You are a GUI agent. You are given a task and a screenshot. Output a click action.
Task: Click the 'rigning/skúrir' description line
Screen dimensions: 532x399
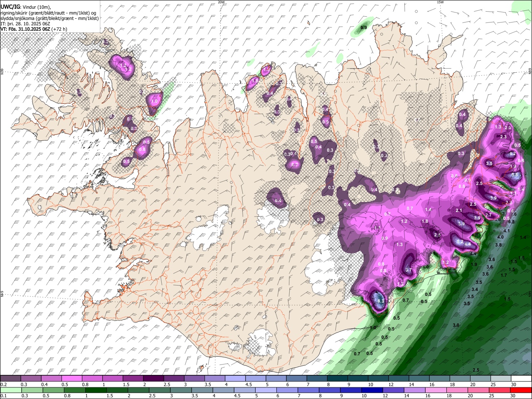pyautogui.click(x=49, y=13)
